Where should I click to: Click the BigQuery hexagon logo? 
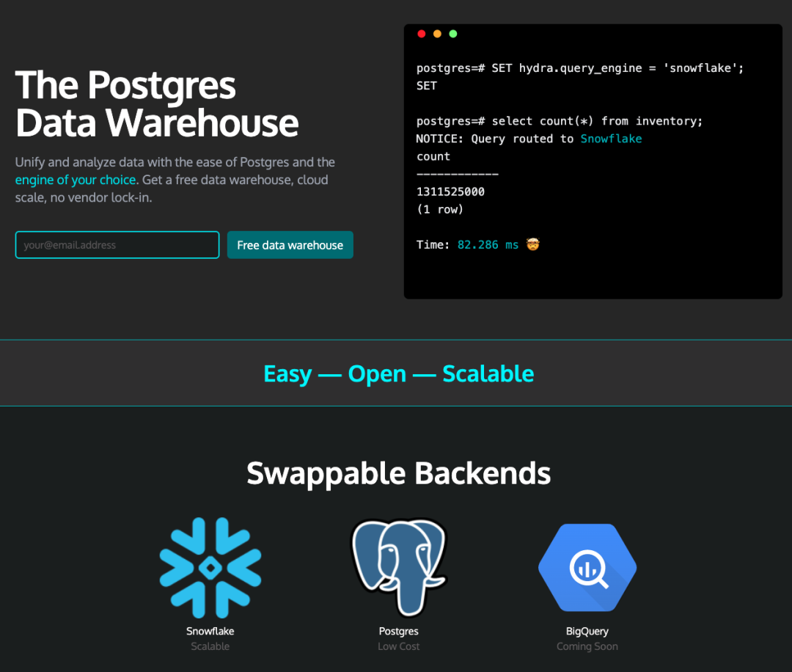pyautogui.click(x=587, y=567)
